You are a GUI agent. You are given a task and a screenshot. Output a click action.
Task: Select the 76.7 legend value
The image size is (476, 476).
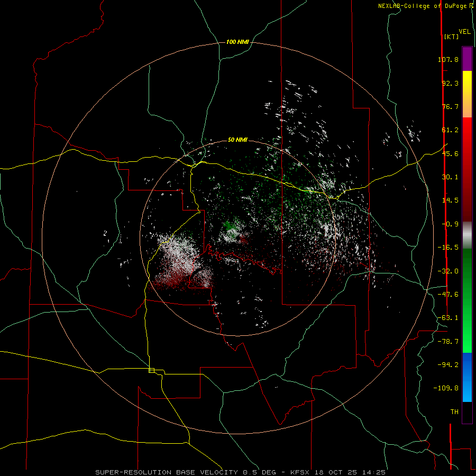pyautogui.click(x=450, y=106)
